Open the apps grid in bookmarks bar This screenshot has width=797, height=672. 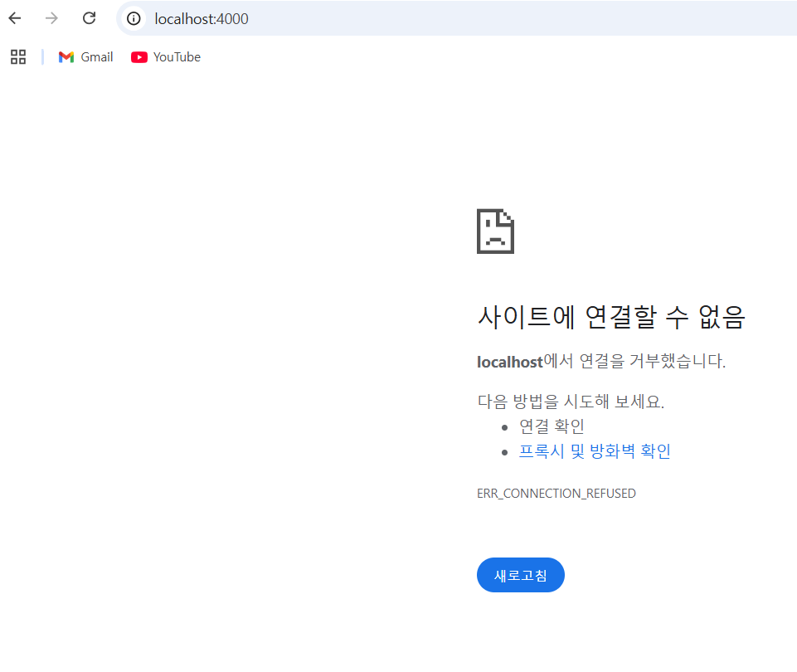click(18, 57)
